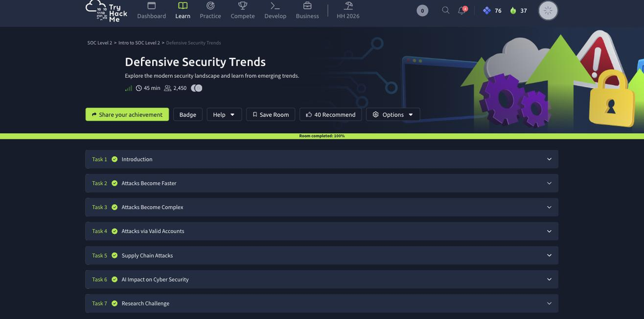Click the Develop terminal icon
The image size is (644, 319).
coord(275,6)
